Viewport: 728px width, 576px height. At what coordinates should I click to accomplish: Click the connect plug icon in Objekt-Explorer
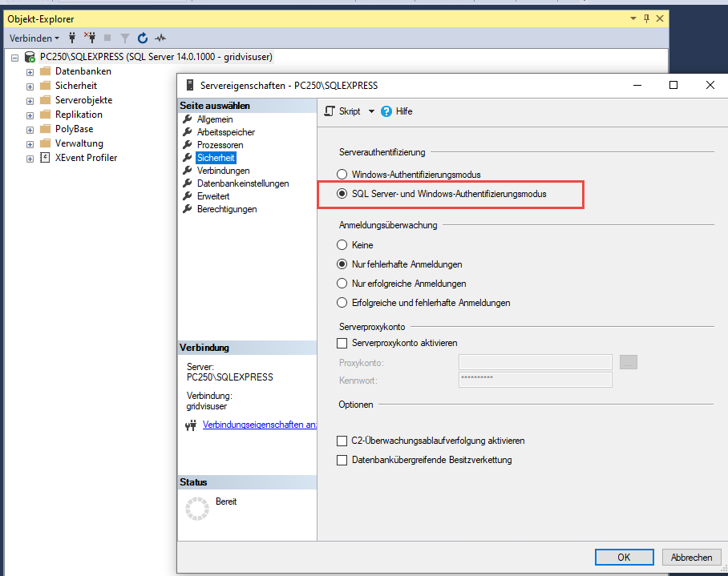click(72, 38)
